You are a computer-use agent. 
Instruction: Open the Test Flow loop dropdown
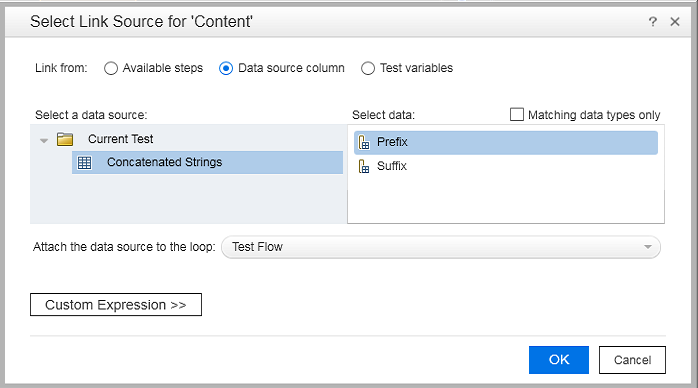441,247
